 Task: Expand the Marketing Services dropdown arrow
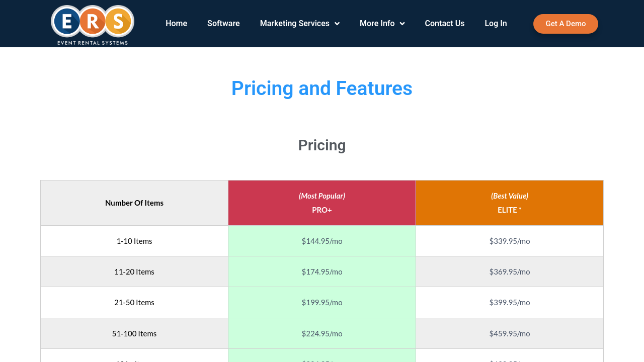(337, 24)
